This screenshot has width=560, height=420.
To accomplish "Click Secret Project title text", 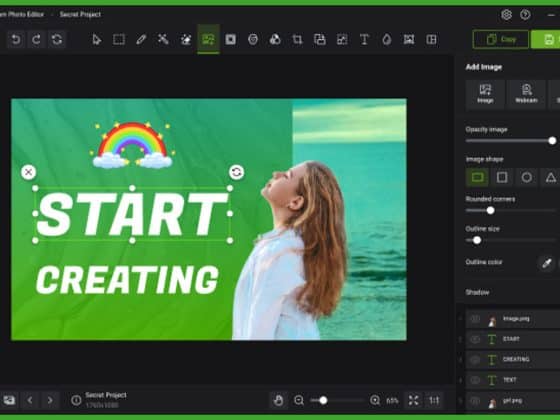I will (80, 14).
